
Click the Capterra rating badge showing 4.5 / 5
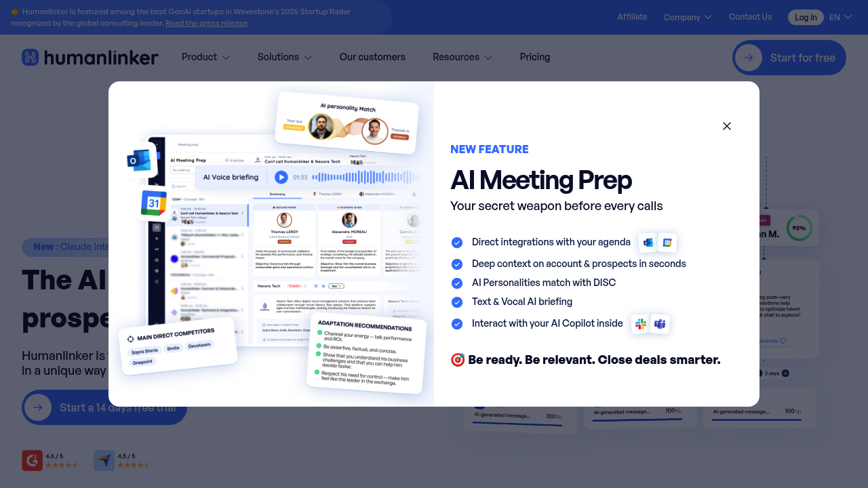coord(122,461)
